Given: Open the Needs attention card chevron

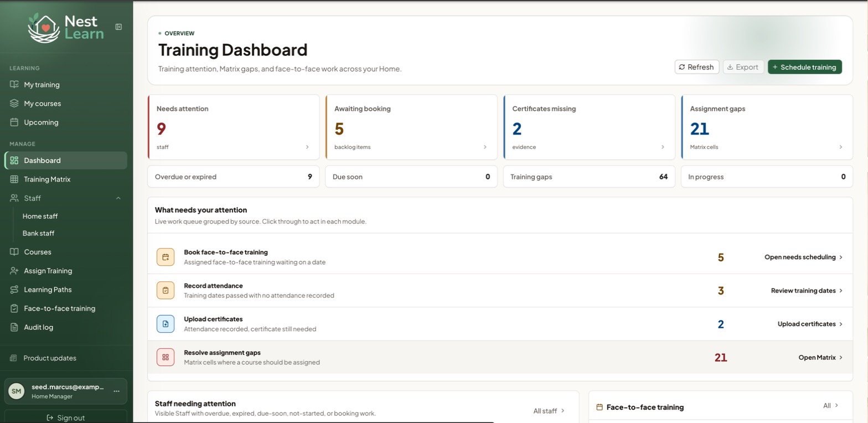Looking at the screenshot, I should point(308,147).
